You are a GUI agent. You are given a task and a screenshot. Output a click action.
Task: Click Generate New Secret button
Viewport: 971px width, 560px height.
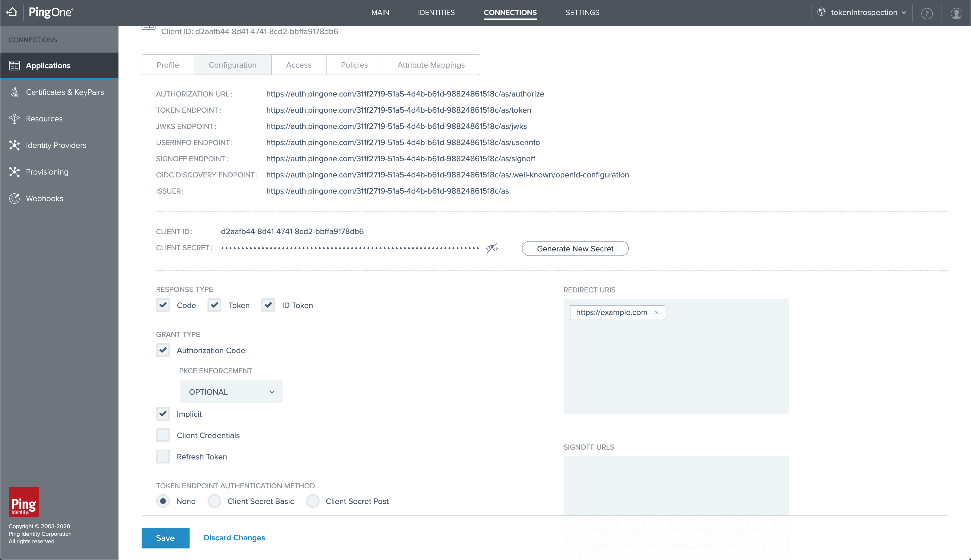click(575, 249)
